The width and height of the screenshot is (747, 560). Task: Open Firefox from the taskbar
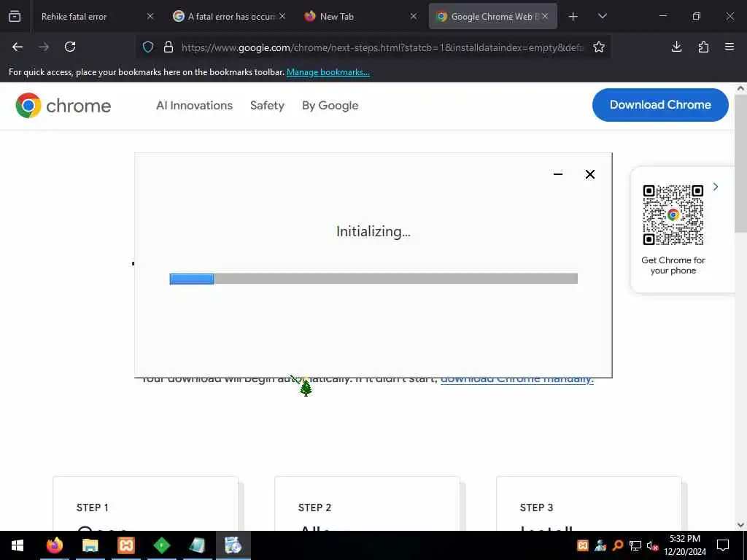54,545
